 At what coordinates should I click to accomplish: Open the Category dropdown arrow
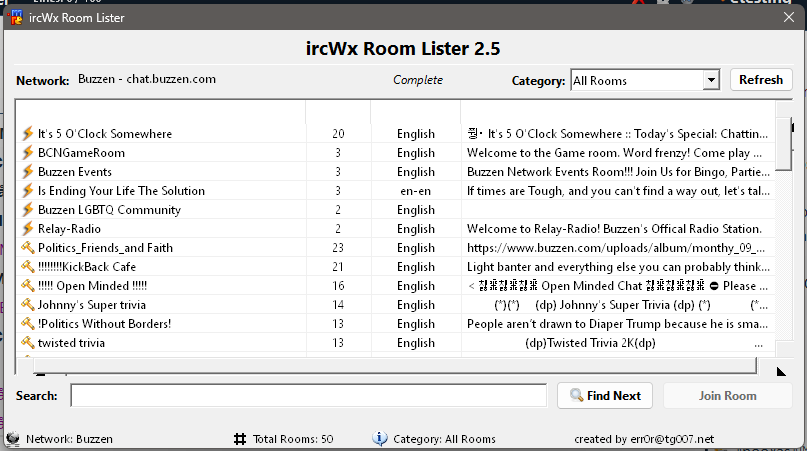711,80
